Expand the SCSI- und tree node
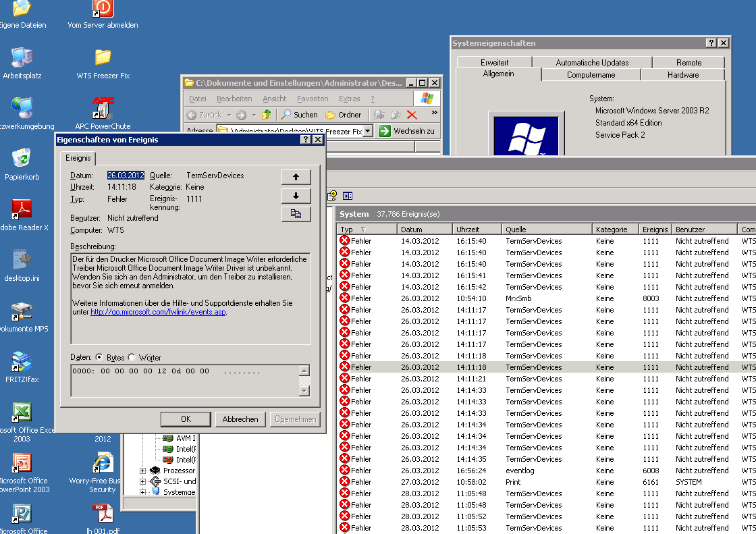 click(x=142, y=481)
